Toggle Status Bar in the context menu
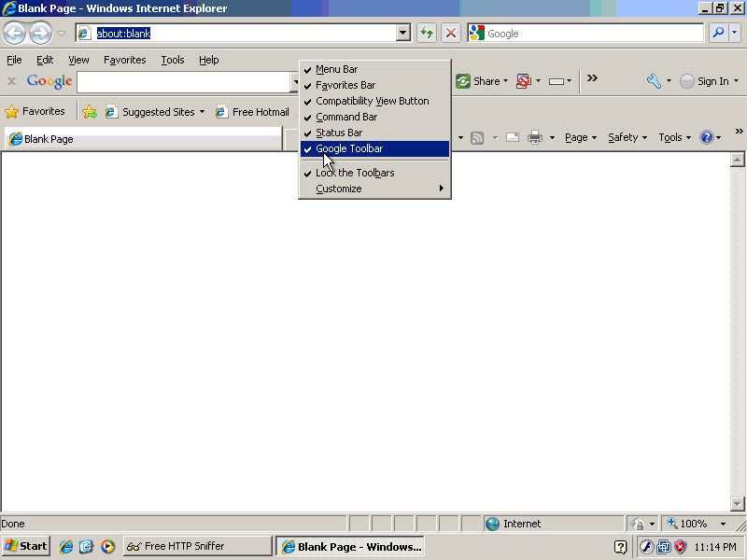This screenshot has width=747, height=560. (374, 133)
